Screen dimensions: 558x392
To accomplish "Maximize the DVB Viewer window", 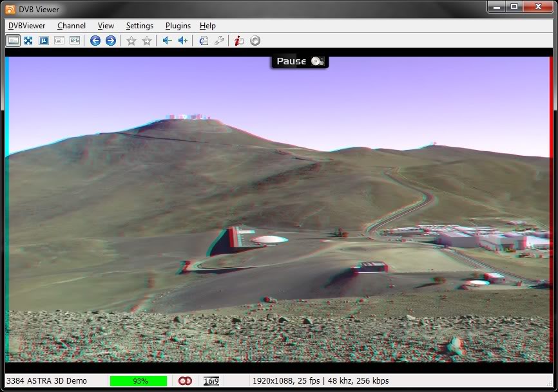I will coord(514,6).
